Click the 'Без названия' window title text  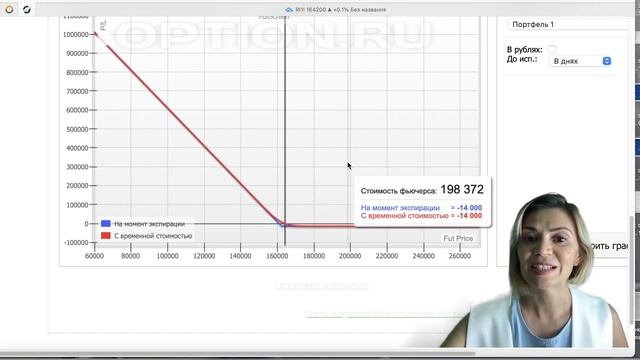[x=368, y=9]
